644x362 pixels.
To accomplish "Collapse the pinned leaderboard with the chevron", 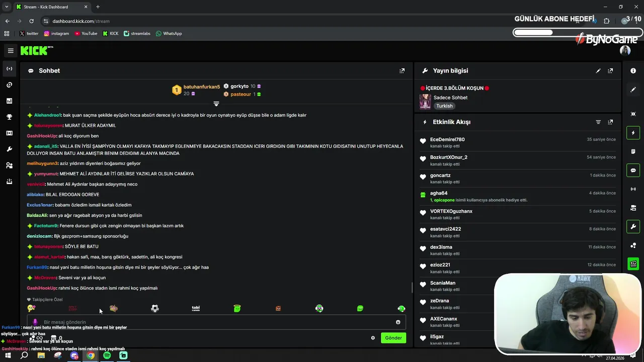I will pyautogui.click(x=216, y=104).
